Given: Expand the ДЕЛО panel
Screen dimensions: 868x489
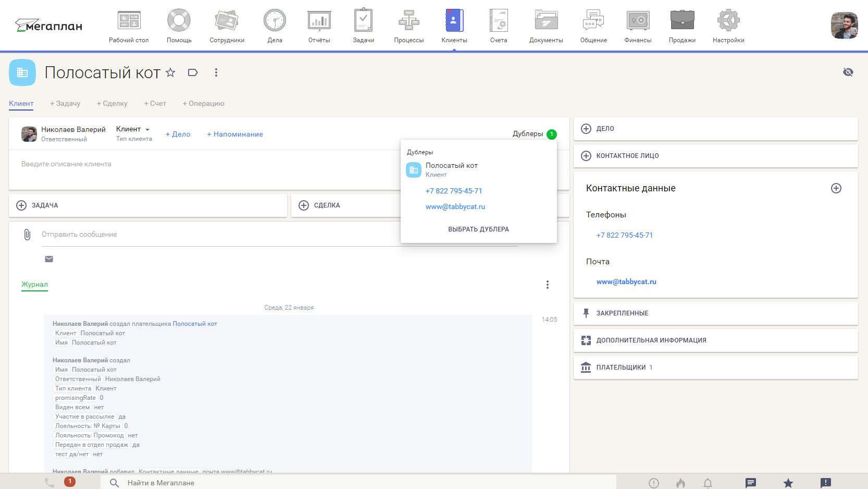Looking at the screenshot, I should tap(716, 129).
